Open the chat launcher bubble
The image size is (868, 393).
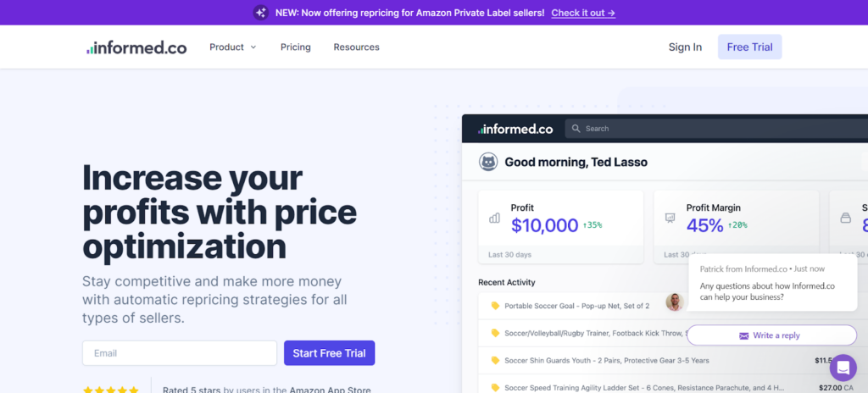click(843, 368)
